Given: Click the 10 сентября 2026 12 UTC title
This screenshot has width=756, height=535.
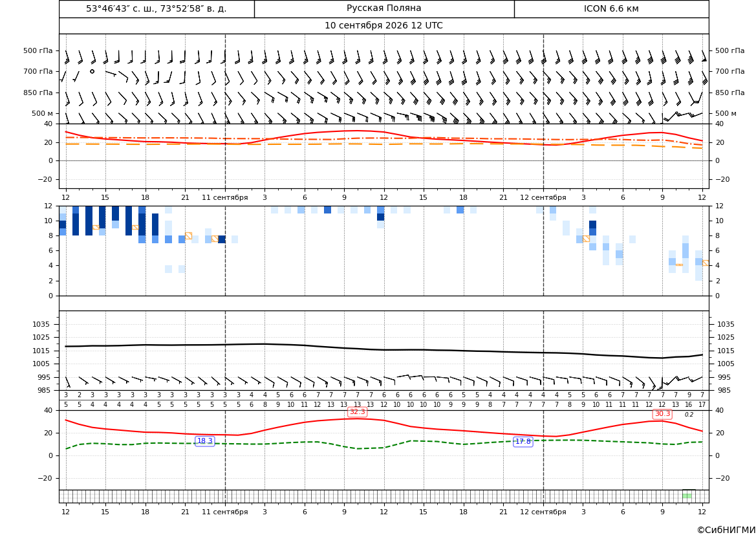Looking at the screenshot, I should (383, 26).
